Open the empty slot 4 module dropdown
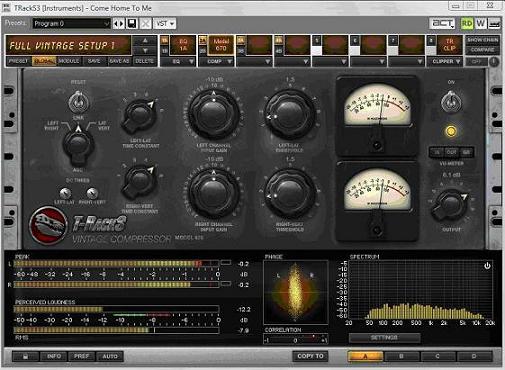505x370 pixels. click(x=292, y=61)
